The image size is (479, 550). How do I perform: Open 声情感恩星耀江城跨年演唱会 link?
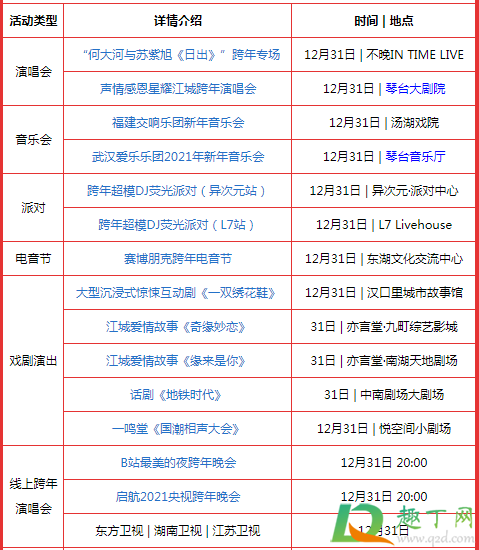(178, 89)
